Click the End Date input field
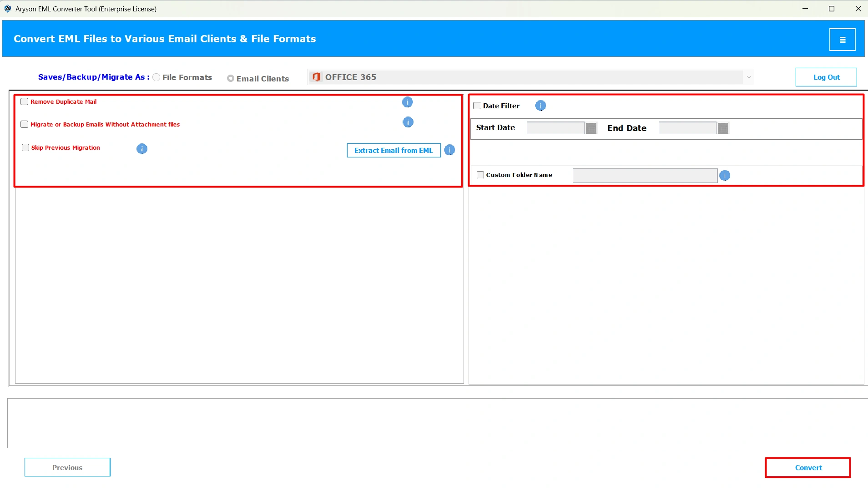 [687, 128]
